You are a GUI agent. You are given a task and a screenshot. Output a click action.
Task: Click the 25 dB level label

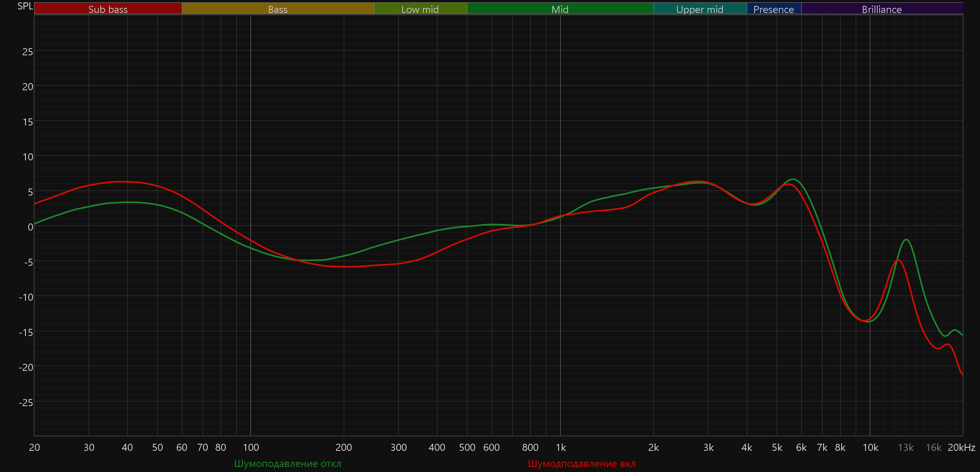pyautogui.click(x=27, y=52)
